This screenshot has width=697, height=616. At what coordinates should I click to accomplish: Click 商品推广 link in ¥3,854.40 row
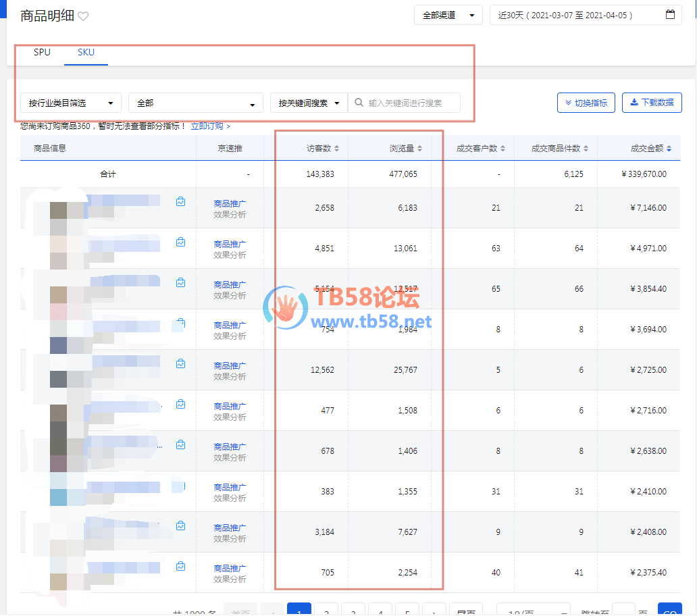[230, 284]
